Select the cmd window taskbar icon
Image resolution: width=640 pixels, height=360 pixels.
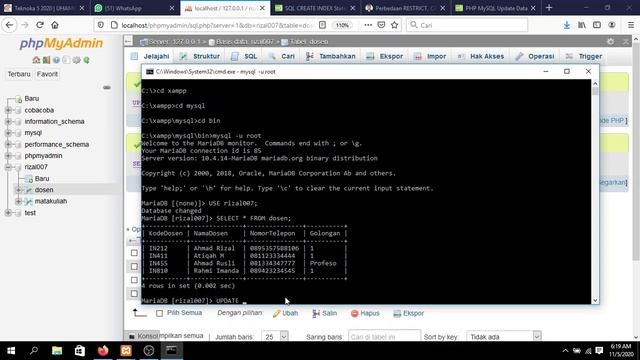171,351
